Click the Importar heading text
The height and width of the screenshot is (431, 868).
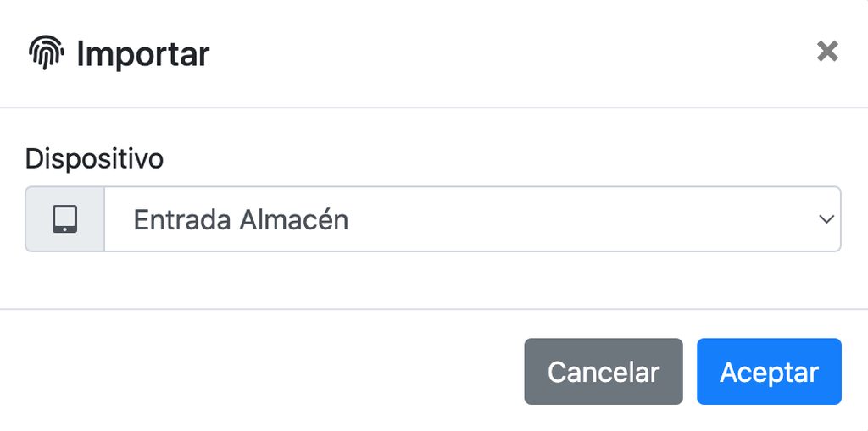(142, 54)
